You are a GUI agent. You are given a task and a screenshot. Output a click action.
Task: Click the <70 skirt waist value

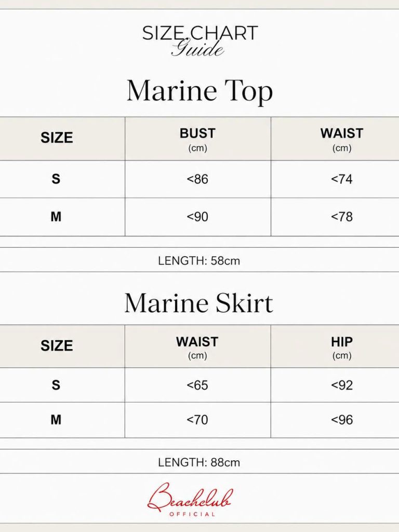coord(198,420)
